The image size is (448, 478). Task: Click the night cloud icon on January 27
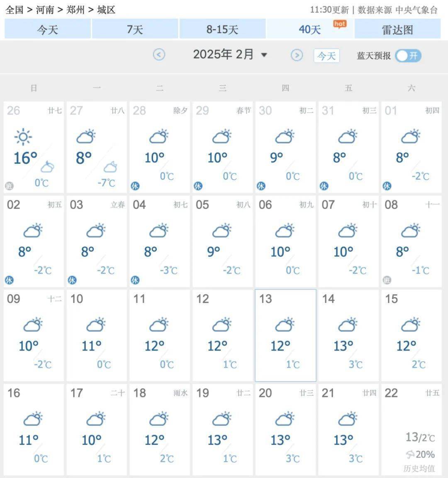(x=110, y=167)
